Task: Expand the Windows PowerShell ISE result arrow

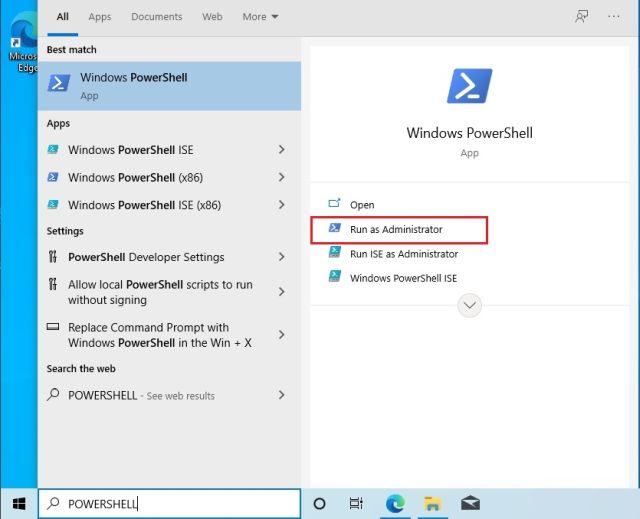Action: [x=281, y=149]
